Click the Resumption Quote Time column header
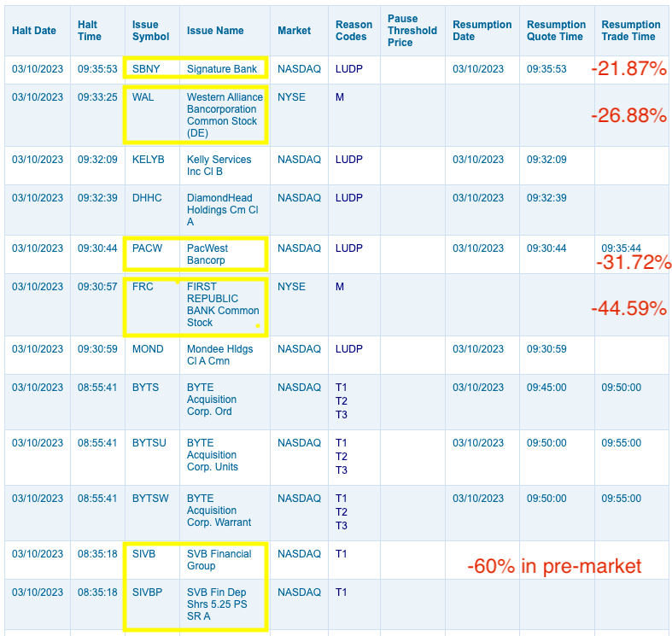Screen dimensions: 672x636 [x=556, y=31]
